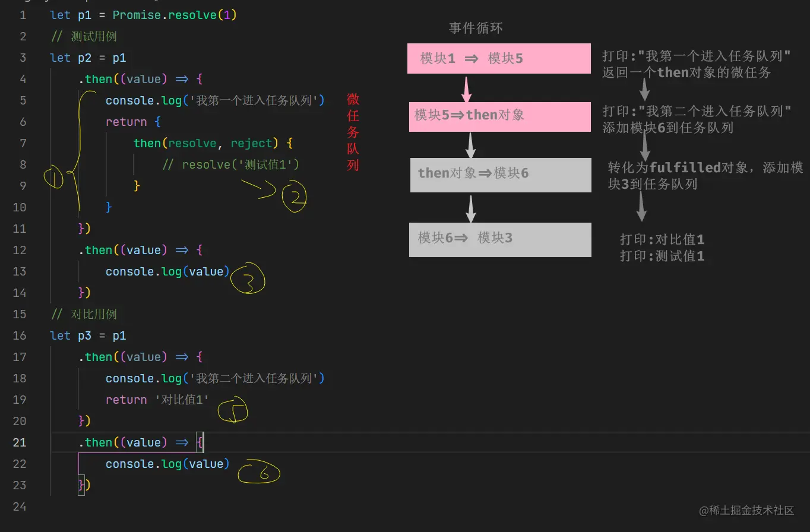Click the comment '// 对比用例'
The image size is (810, 532).
(84, 314)
